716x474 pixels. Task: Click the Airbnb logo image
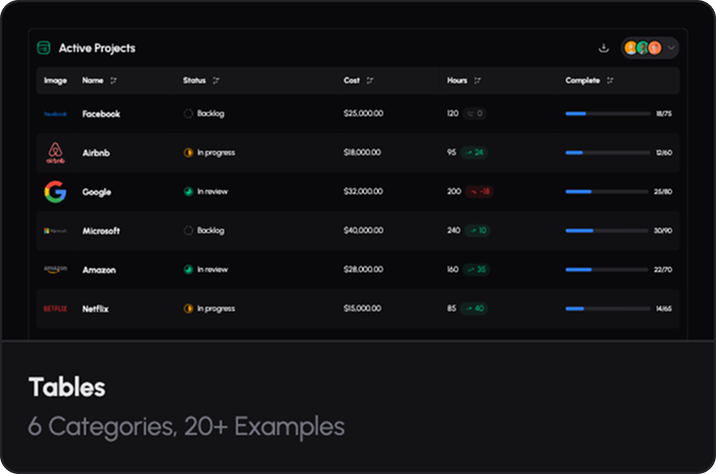(x=55, y=153)
